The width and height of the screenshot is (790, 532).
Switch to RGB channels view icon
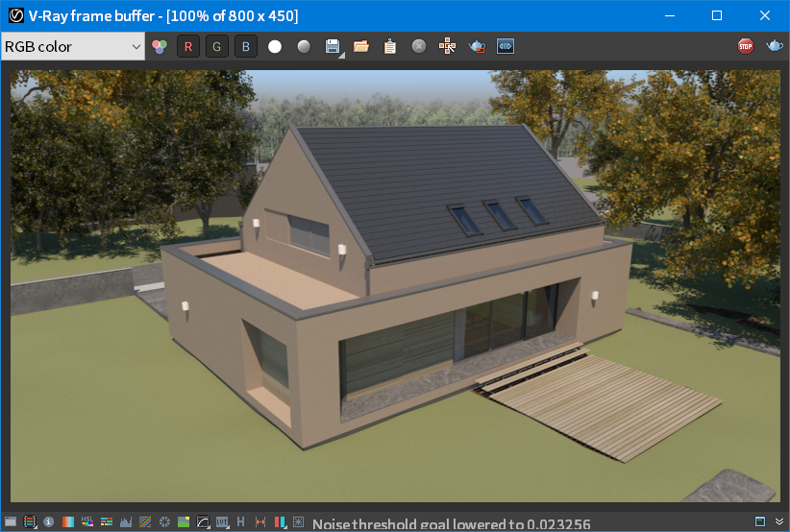[x=160, y=47]
